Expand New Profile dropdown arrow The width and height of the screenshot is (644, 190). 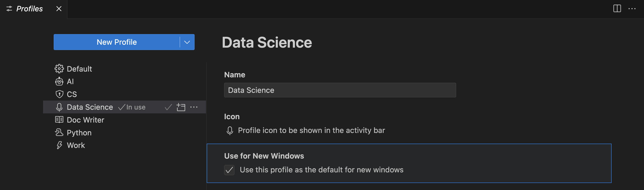[x=187, y=42]
